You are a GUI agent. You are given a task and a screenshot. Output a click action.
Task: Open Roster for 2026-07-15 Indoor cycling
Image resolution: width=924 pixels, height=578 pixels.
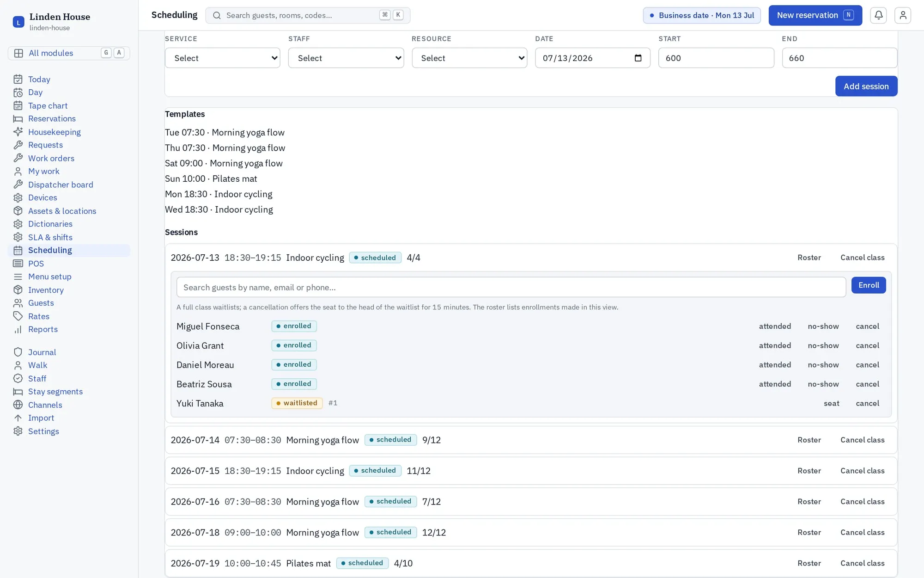click(809, 471)
